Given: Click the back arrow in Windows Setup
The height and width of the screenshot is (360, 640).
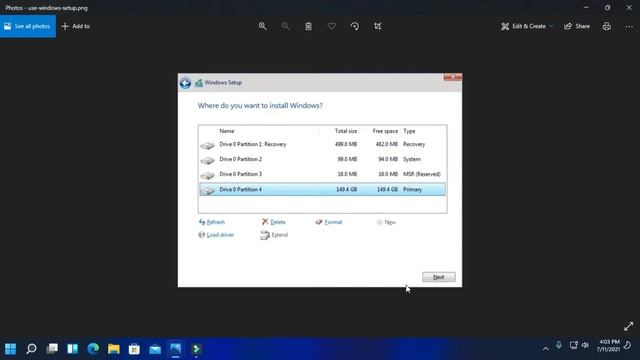Looking at the screenshot, I should [x=185, y=83].
